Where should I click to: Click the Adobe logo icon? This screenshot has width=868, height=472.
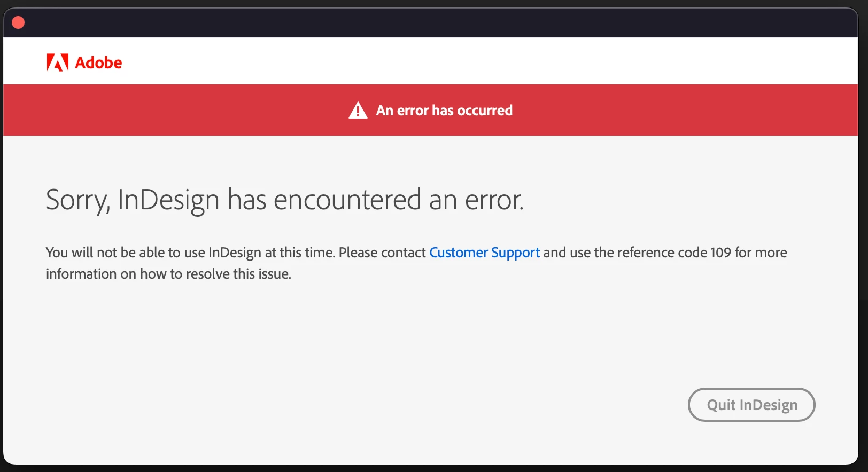(x=58, y=62)
